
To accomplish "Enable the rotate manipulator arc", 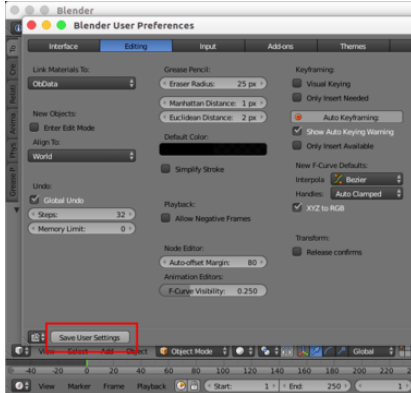I will [328, 351].
